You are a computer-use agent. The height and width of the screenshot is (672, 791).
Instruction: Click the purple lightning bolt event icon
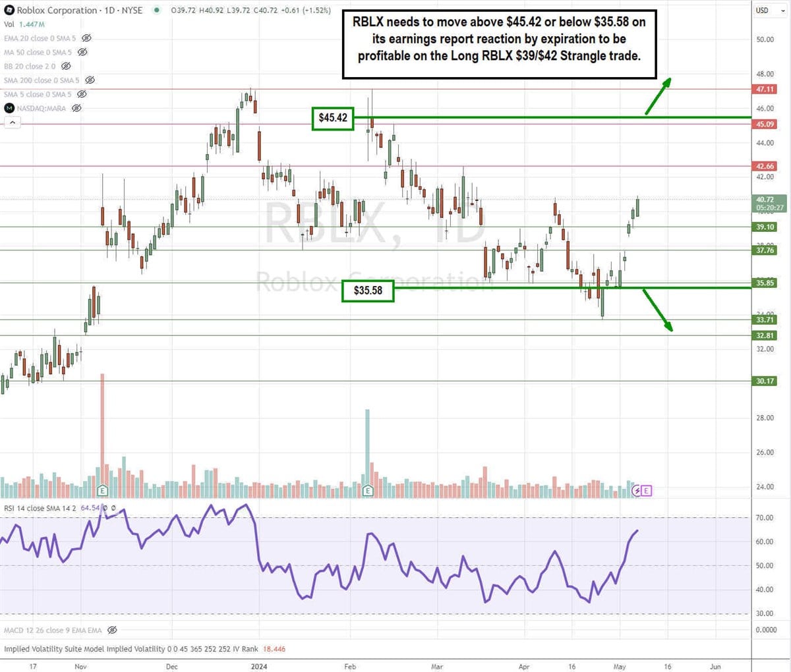tap(637, 490)
